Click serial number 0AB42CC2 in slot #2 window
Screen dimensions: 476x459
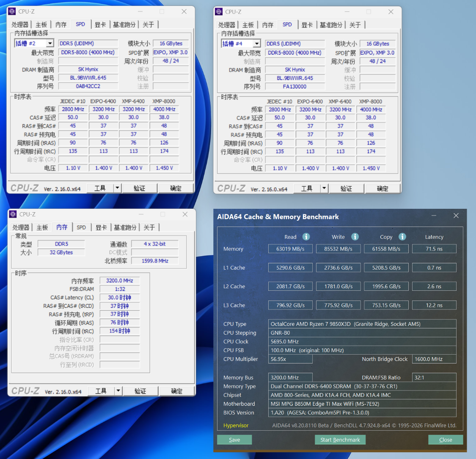pyautogui.click(x=88, y=86)
